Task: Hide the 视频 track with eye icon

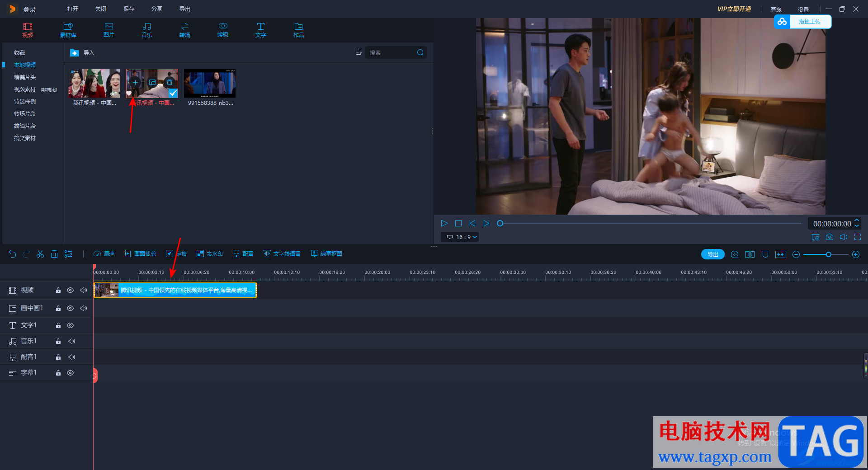Action: (70, 290)
